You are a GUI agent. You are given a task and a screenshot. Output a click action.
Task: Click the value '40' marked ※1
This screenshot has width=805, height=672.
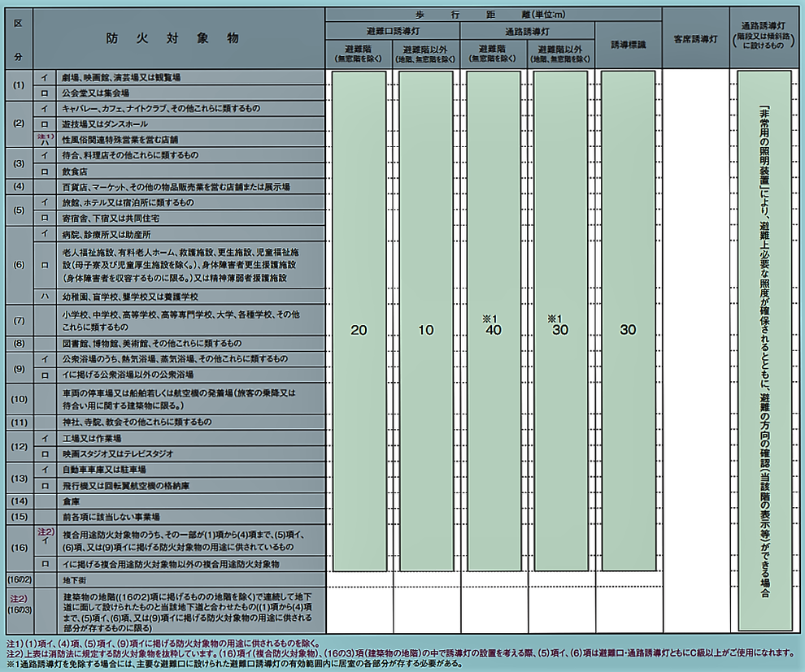pyautogui.click(x=494, y=330)
